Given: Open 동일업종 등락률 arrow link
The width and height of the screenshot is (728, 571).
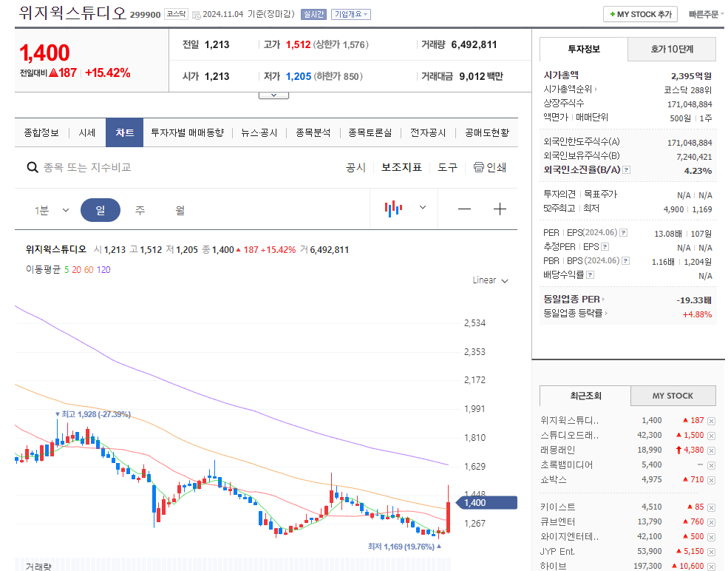Looking at the screenshot, I should click(576, 314).
